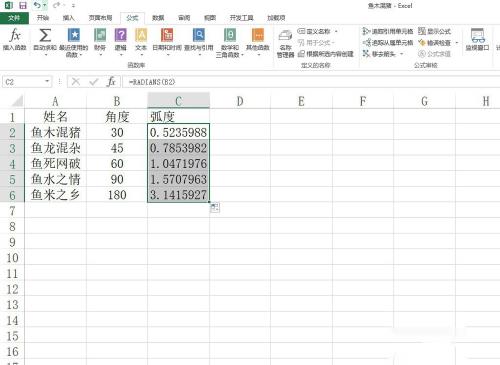
Task: Open the Auto Fill Options button below C6
Action: coord(215,208)
